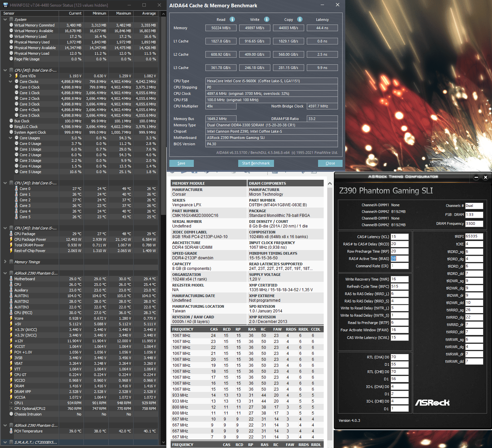The image size is (492, 448).
Task: Click the Read info icon in AIDA64
Action: (x=232, y=19)
